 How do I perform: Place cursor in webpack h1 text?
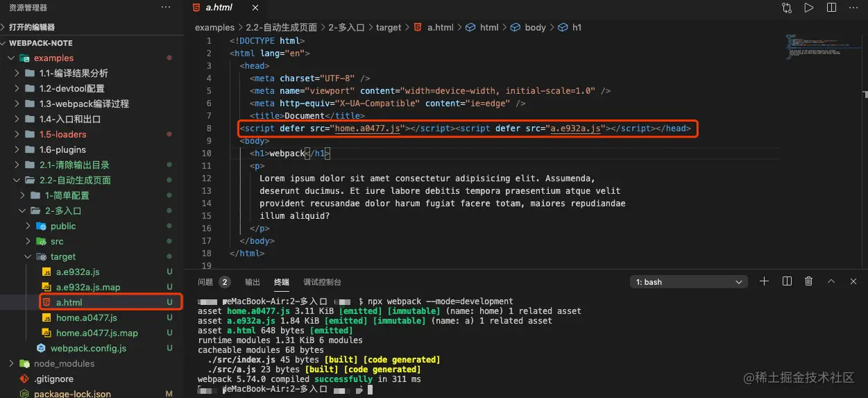287,154
